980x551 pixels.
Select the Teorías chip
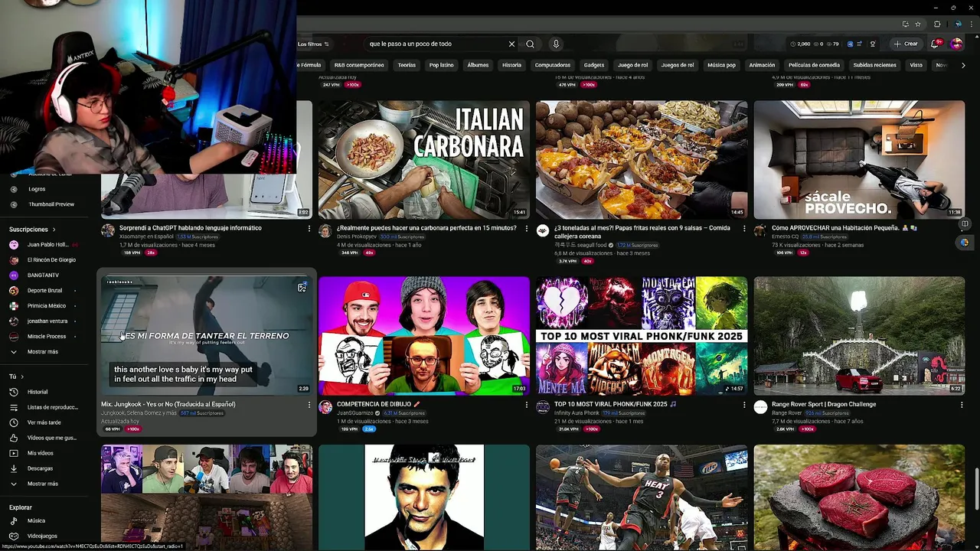point(407,65)
